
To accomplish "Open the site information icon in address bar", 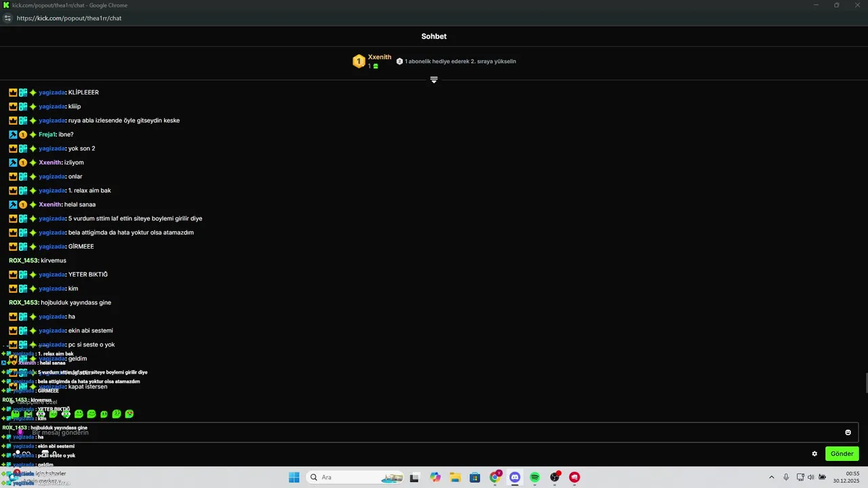I will (7, 18).
